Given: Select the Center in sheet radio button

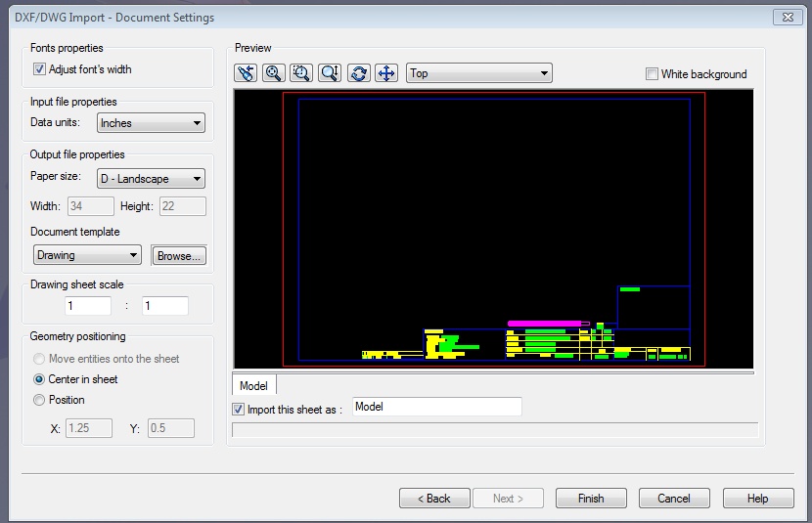Looking at the screenshot, I should [x=39, y=379].
